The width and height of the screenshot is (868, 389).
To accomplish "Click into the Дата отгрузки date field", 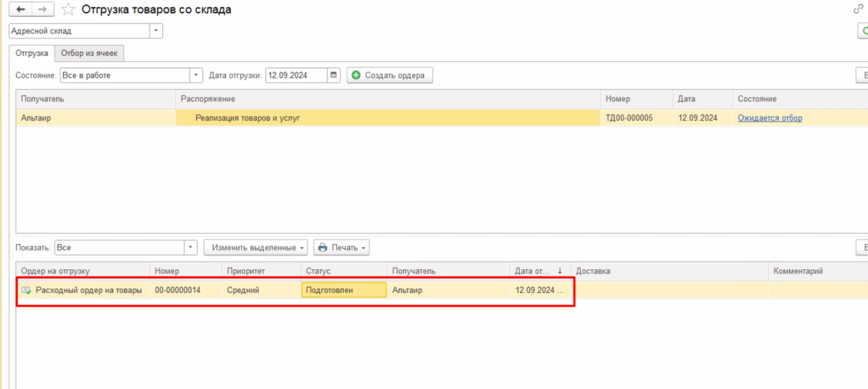I will click(296, 75).
